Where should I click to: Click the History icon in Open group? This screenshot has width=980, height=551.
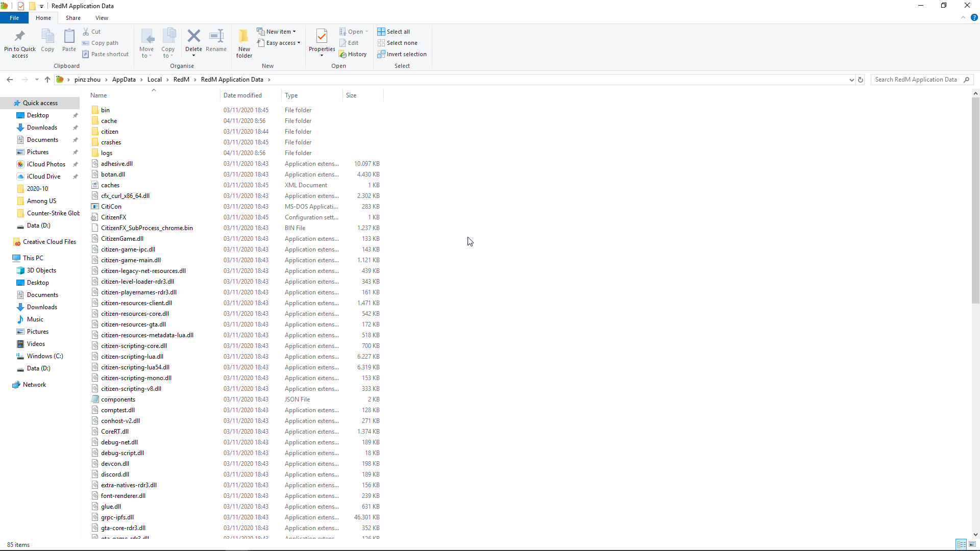[353, 54]
